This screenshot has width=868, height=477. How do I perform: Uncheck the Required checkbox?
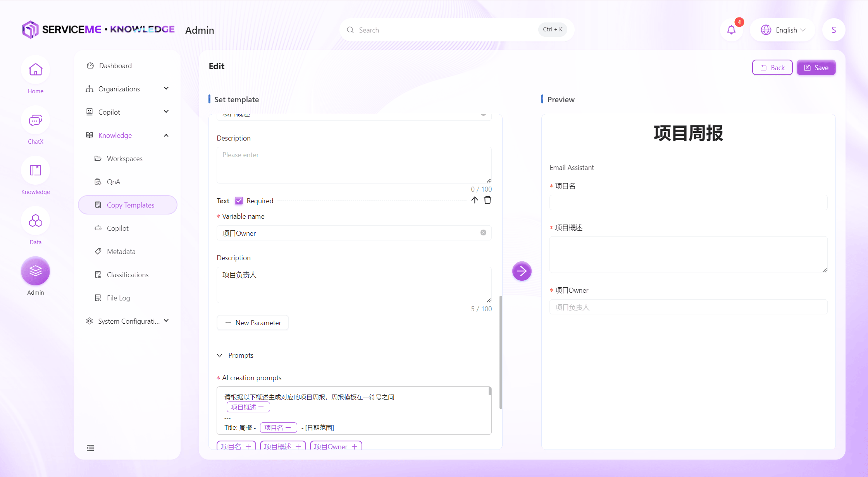coord(239,201)
